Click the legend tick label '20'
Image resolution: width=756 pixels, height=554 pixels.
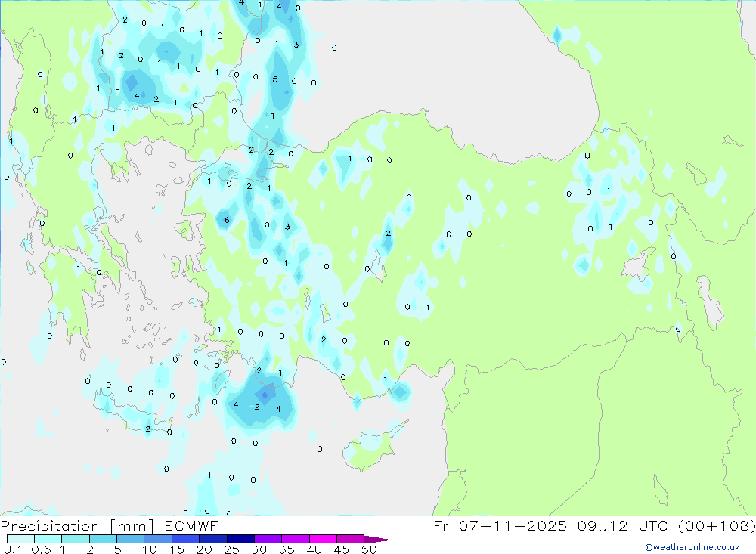pyautogui.click(x=204, y=549)
